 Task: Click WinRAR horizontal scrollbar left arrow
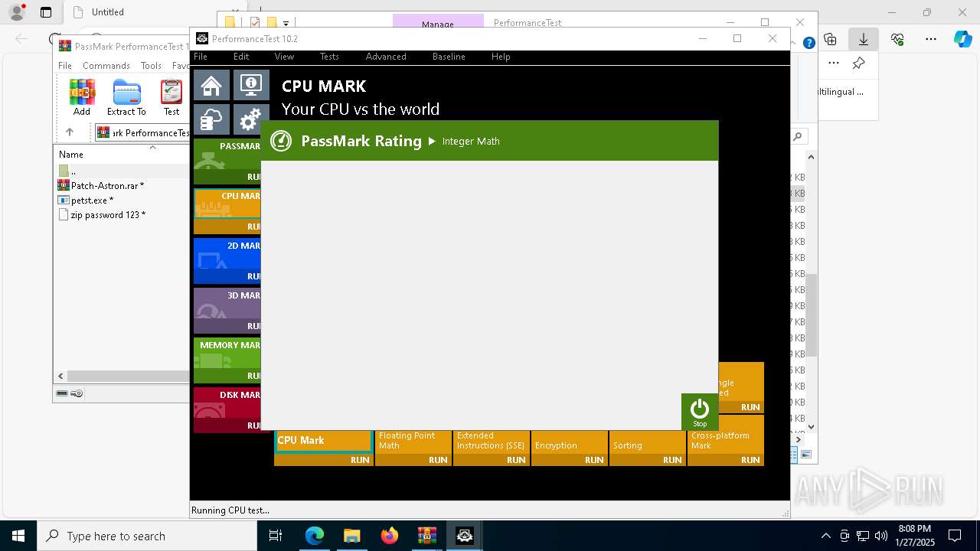pos(61,376)
